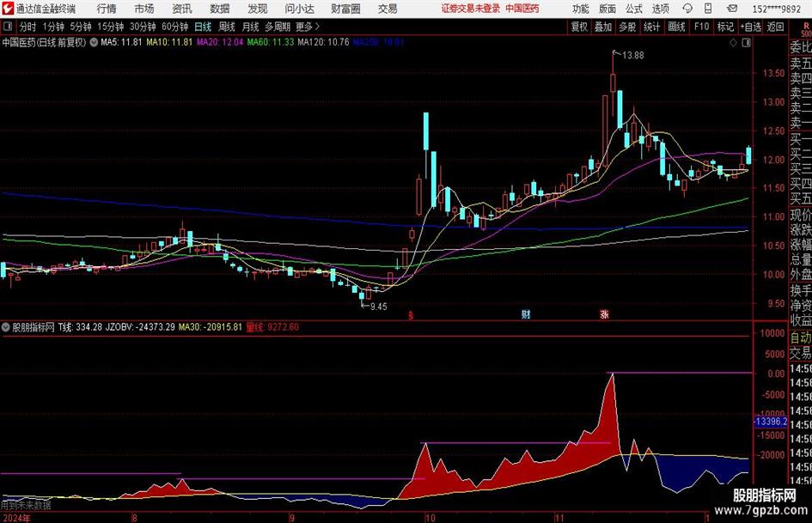Image resolution: width=812 pixels, height=523 pixels.
Task: Open the 选项 menu
Action: coord(661,9)
